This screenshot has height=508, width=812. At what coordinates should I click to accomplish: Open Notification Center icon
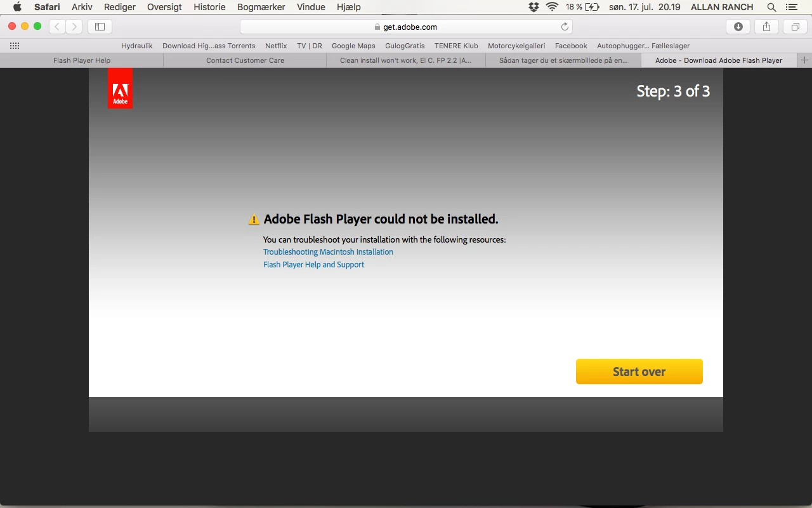[x=790, y=7]
